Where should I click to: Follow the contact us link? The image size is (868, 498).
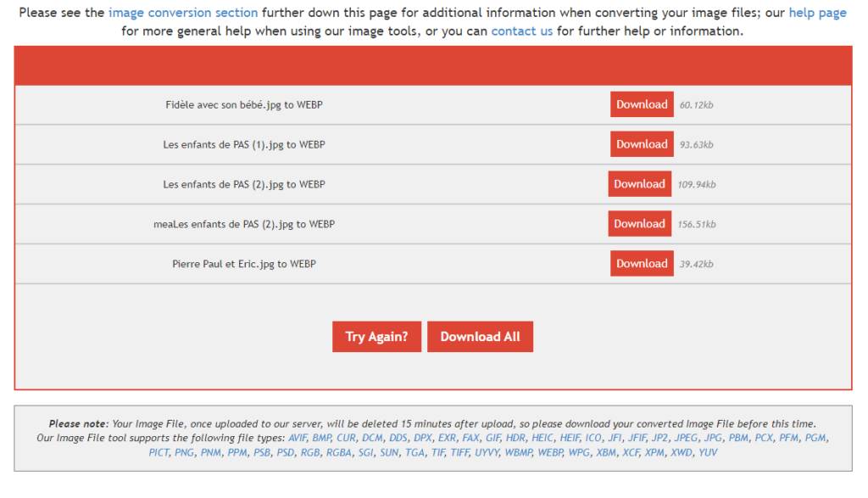[x=522, y=31]
